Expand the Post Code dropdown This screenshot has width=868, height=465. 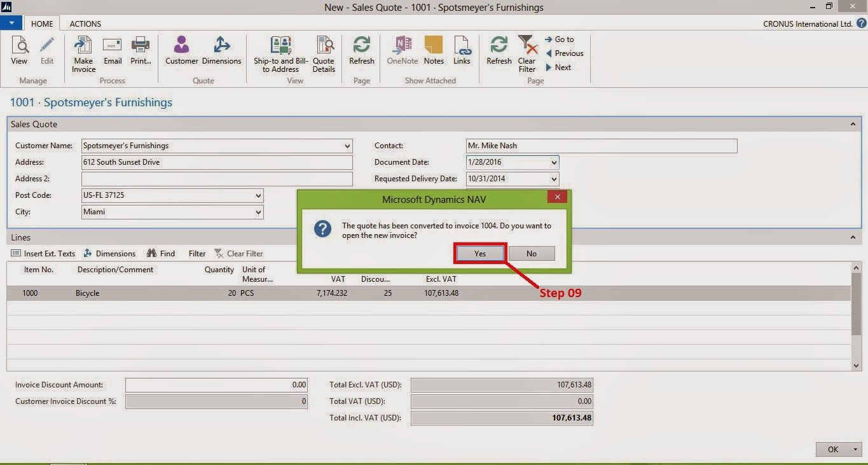[258, 195]
